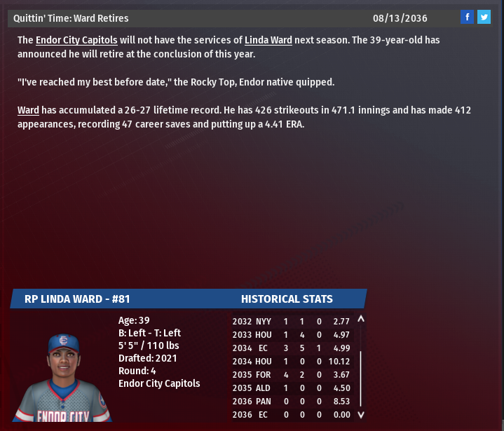Select the 2035 ALD stats row
Viewport: 504px width, 431px height.
pos(291,388)
